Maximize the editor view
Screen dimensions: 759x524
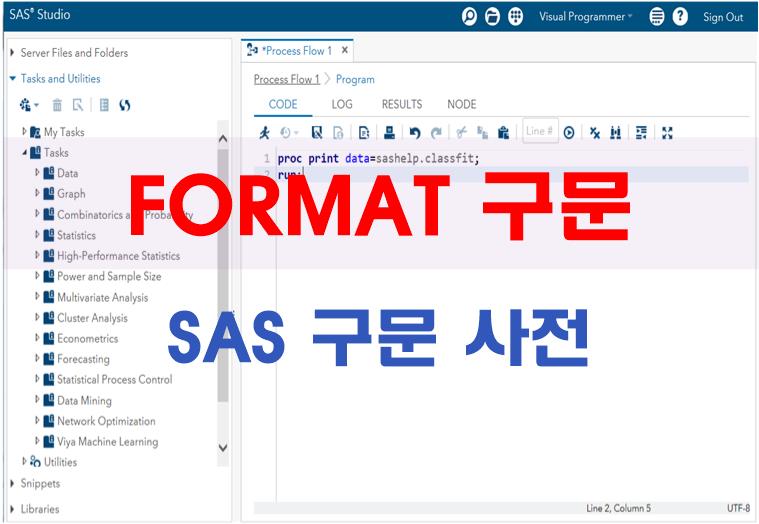pos(667,133)
